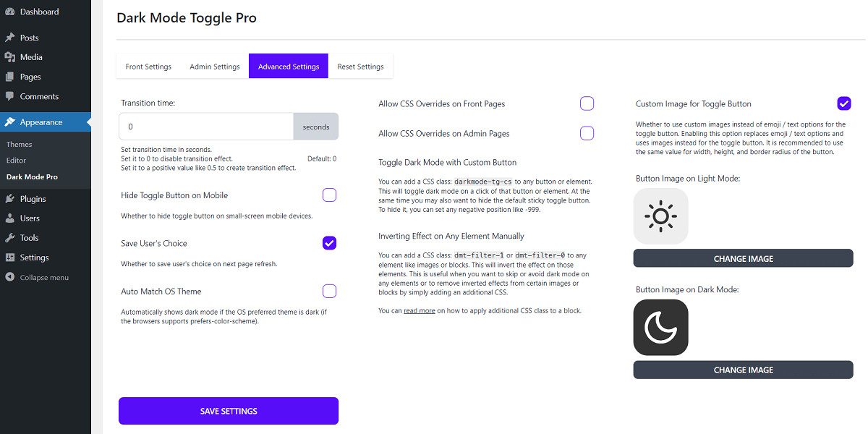The height and width of the screenshot is (434, 868).
Task: Uncheck Save User's Choice checkbox
Action: coord(329,243)
